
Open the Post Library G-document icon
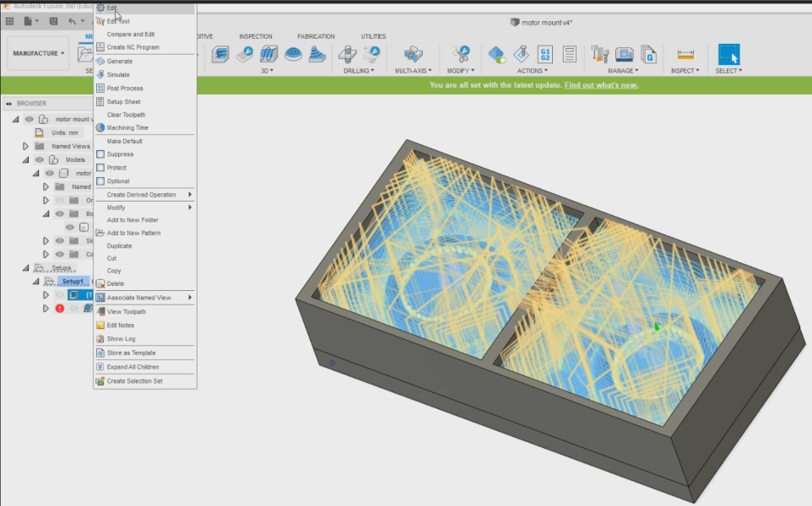coord(648,54)
